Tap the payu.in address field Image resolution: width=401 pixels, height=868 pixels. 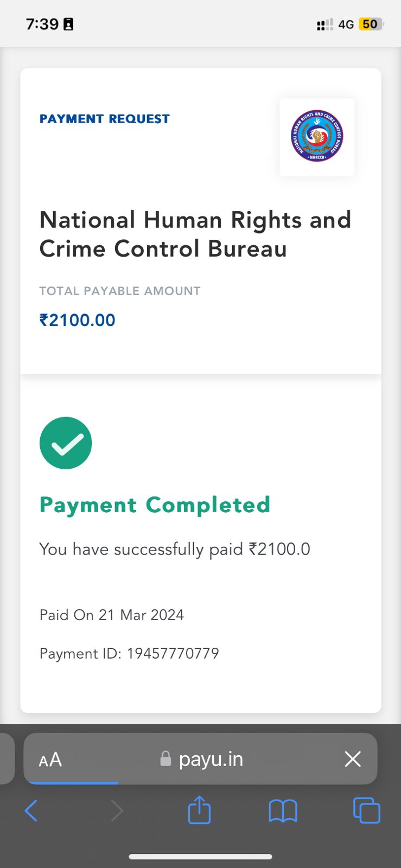pos(211,759)
